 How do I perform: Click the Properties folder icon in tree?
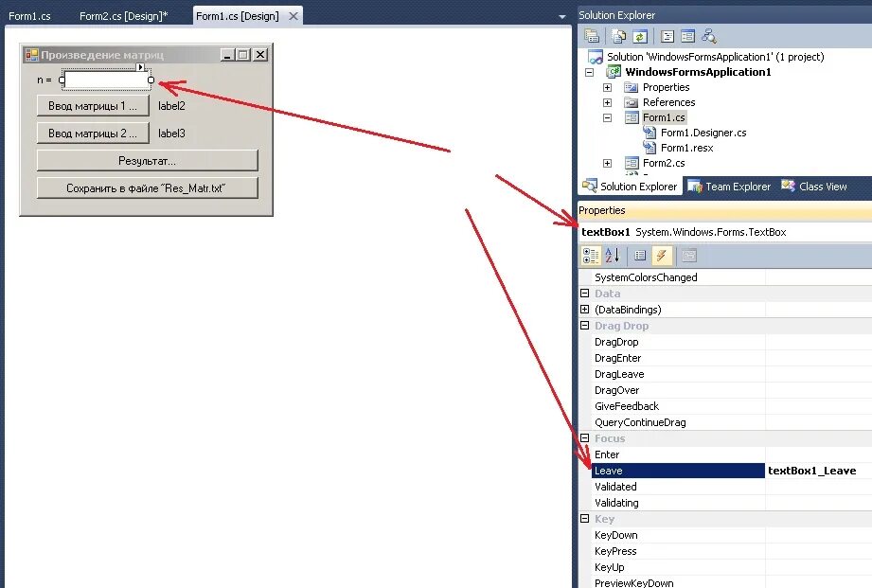[x=631, y=87]
